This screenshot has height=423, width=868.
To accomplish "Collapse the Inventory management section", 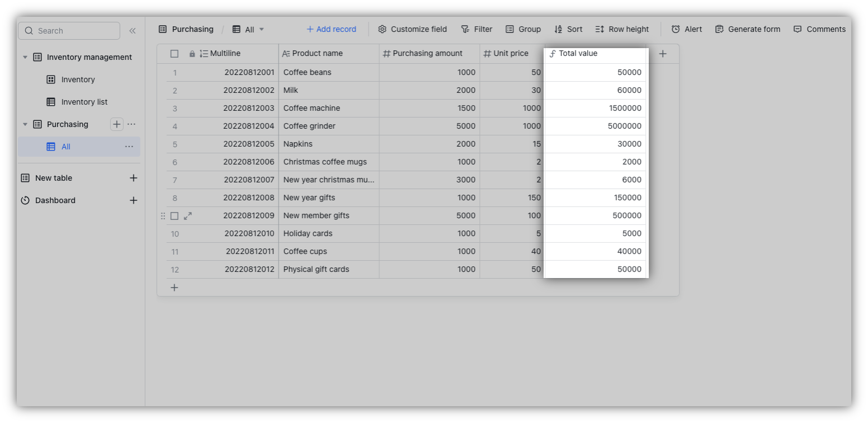I will click(x=25, y=57).
